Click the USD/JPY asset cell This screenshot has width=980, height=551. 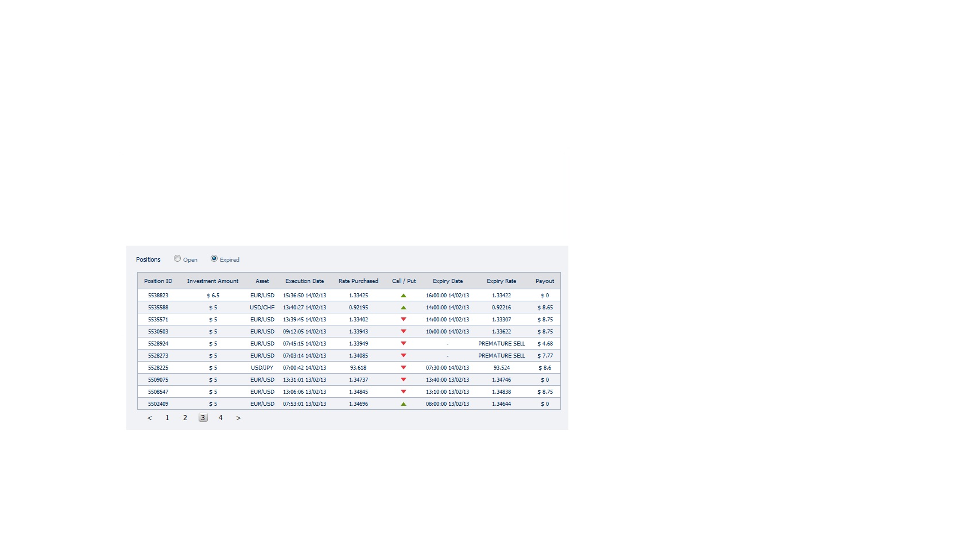262,368
